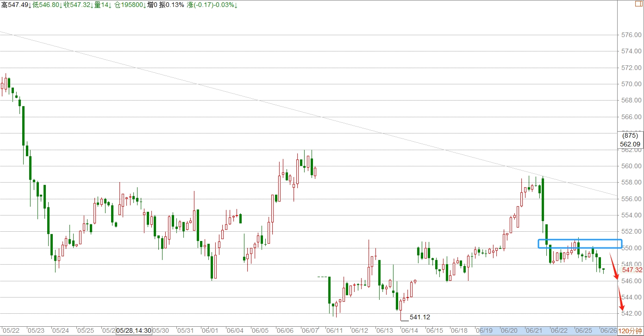The width and height of the screenshot is (644, 336).
Task: Click the 542.00 price axis label
Action: point(632,313)
